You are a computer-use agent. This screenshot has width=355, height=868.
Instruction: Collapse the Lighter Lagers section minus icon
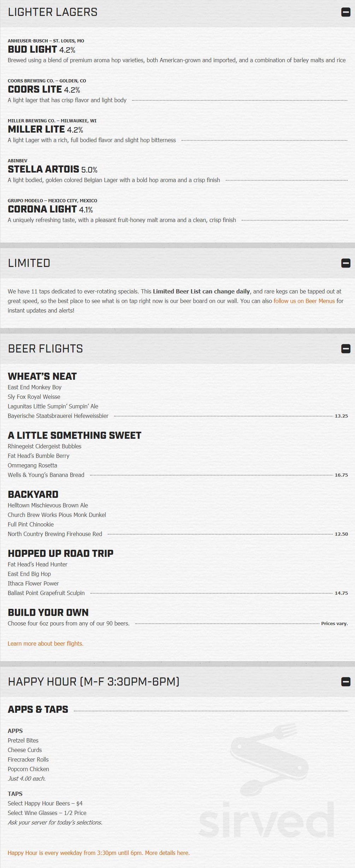[x=345, y=12]
